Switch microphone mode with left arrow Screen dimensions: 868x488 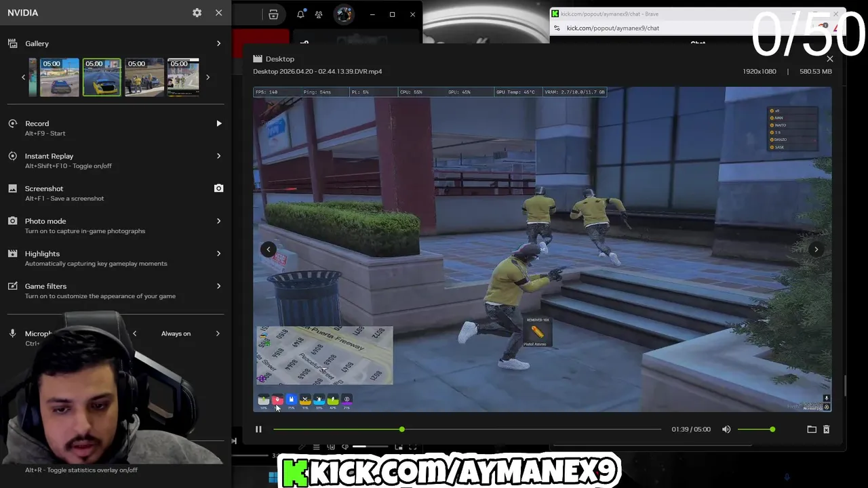[x=134, y=333]
